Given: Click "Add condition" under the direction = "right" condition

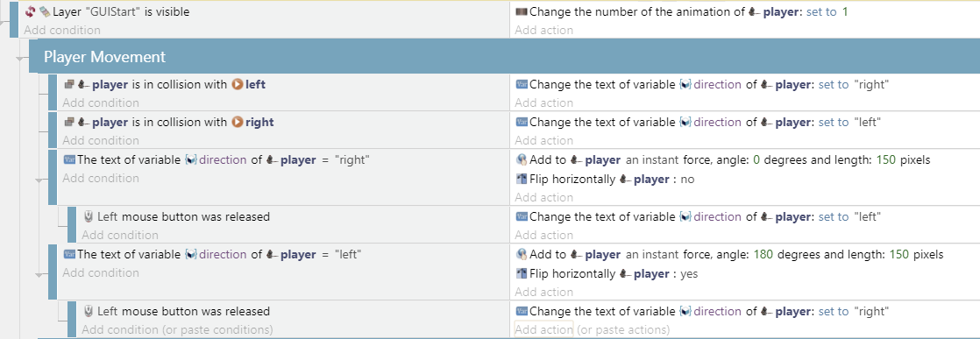Looking at the screenshot, I should click(x=101, y=178).
